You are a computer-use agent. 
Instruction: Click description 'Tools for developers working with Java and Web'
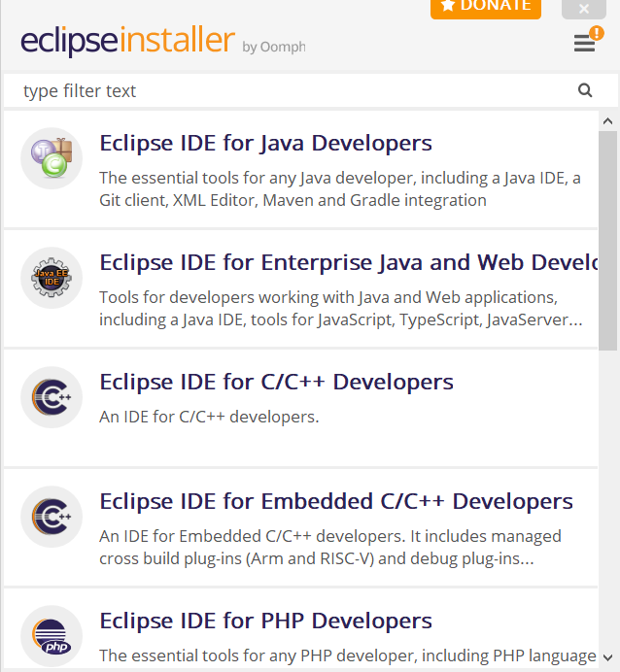point(341,309)
